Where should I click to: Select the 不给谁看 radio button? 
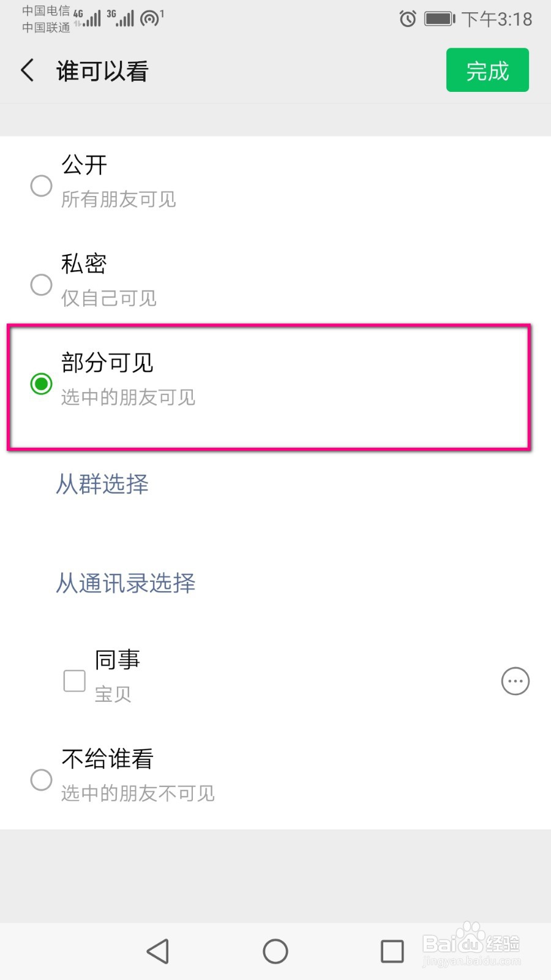point(41,780)
